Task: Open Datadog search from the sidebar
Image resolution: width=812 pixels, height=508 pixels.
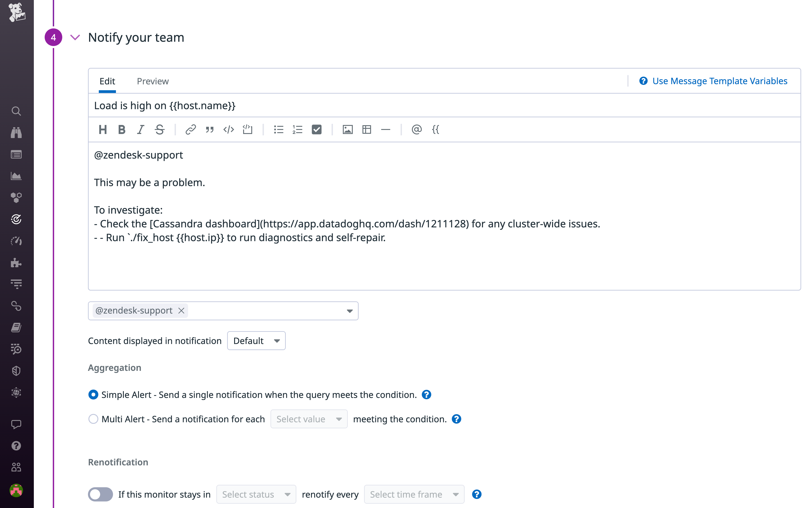Action: tap(16, 111)
